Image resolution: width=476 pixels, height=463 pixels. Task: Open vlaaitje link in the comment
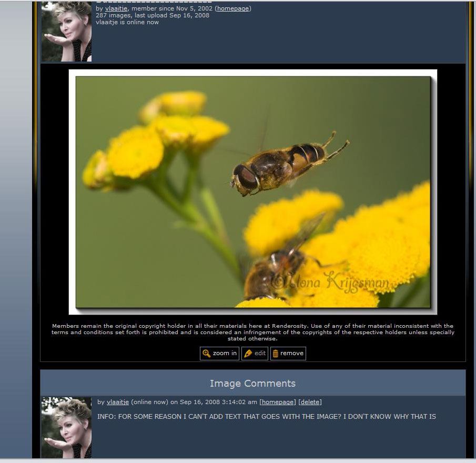118,402
